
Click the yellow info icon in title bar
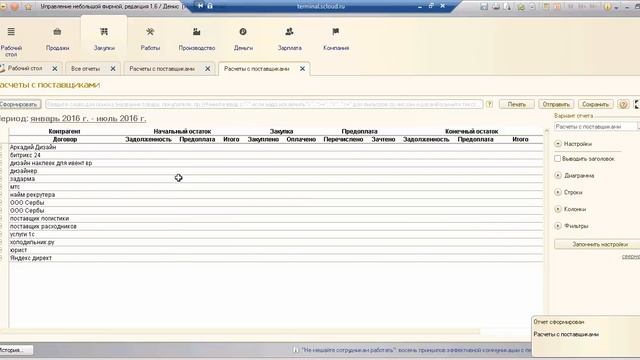(607, 7)
